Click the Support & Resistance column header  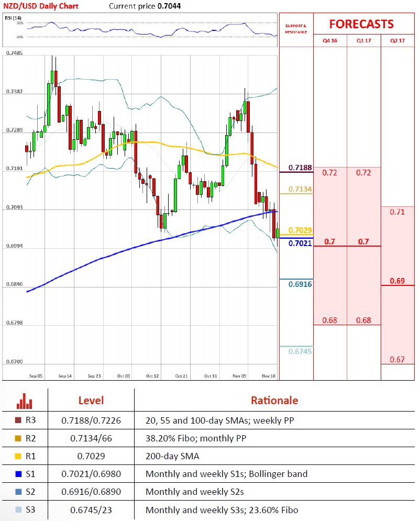point(296,29)
